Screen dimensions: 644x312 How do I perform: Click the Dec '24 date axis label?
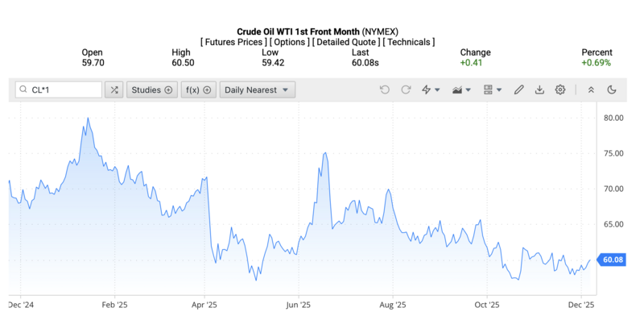[21, 305]
